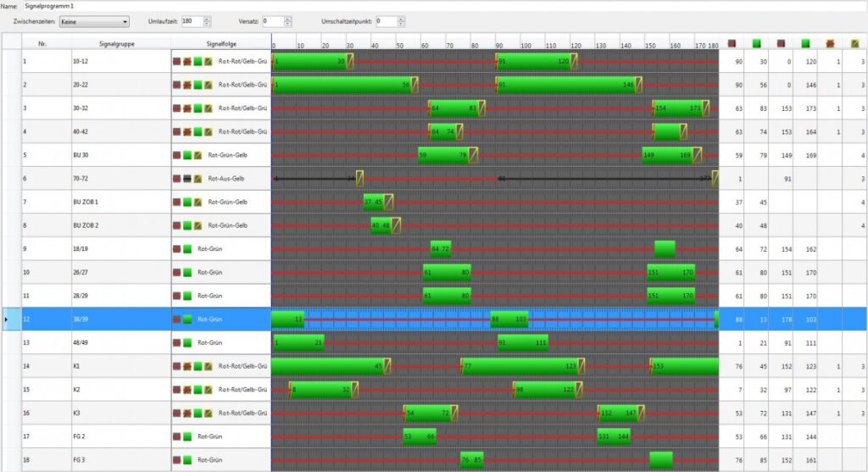Click Rot-Aus-Gelb sequence text in row 6
868x472 pixels.
coord(225,179)
